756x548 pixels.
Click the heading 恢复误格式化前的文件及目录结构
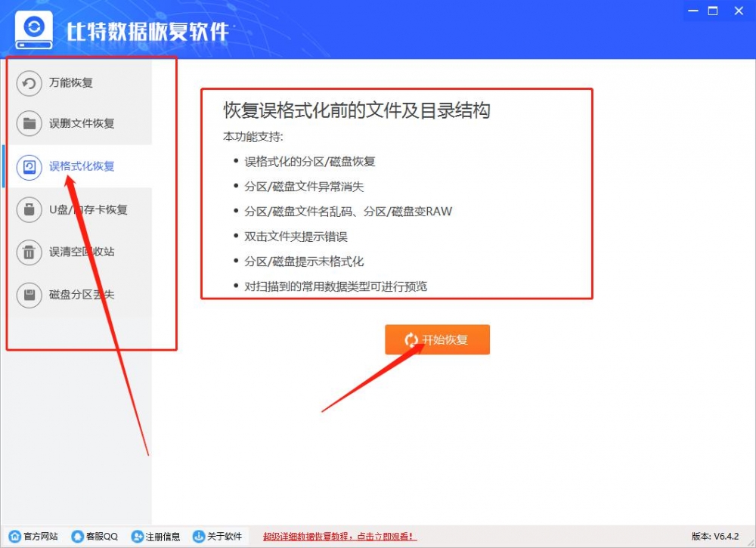(x=357, y=110)
